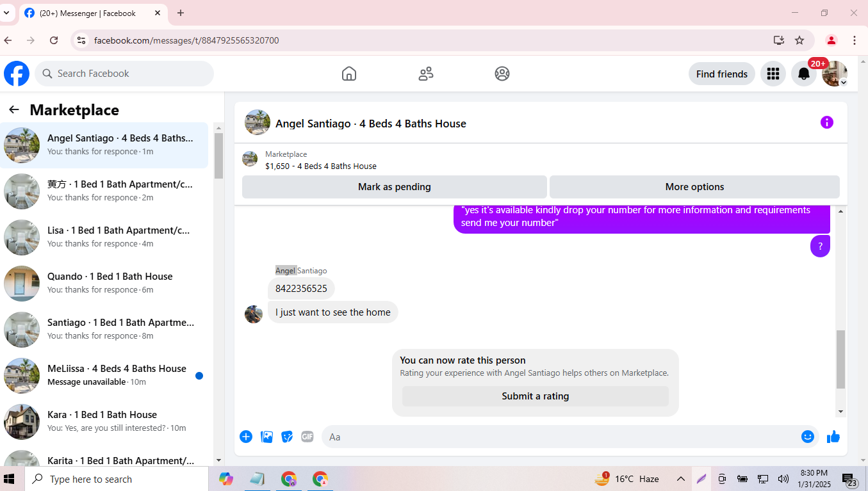Image resolution: width=868 pixels, height=491 pixels.
Task: Attach a photo using the image icon
Action: [x=266, y=437]
